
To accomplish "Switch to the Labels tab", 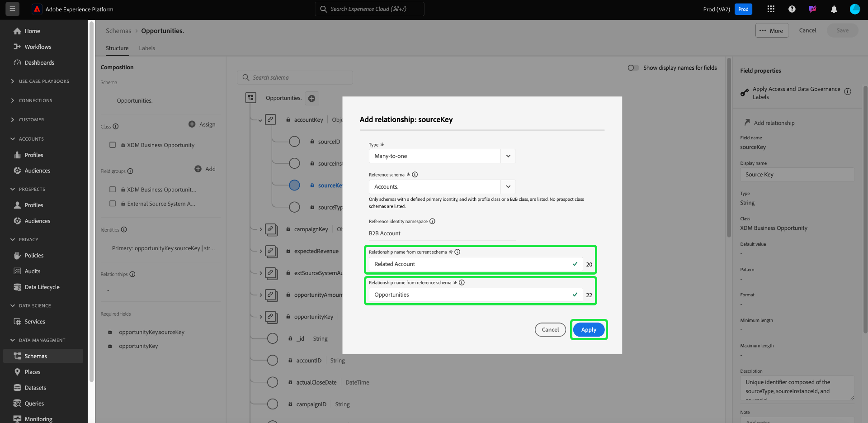I will coord(147,48).
